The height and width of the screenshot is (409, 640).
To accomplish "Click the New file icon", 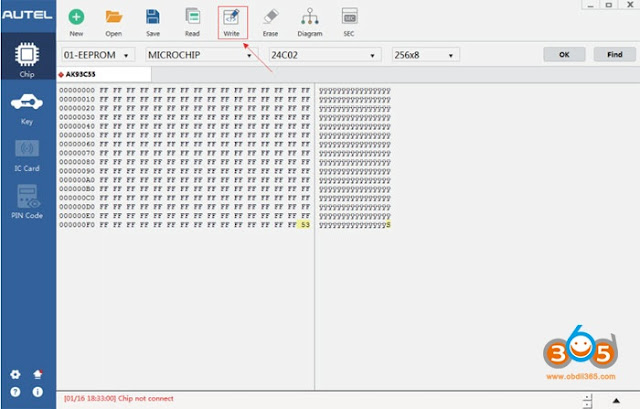I will click(76, 17).
